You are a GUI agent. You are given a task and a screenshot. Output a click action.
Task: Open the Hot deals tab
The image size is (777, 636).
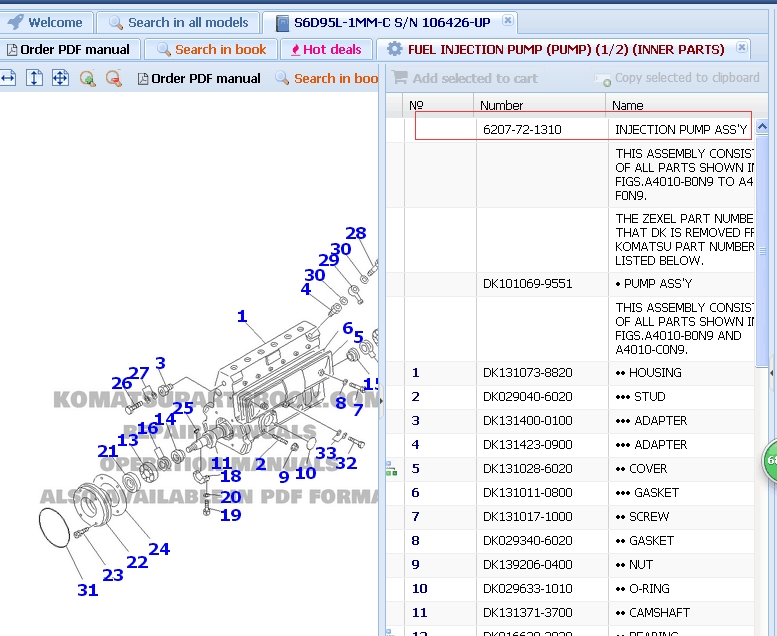click(x=326, y=50)
